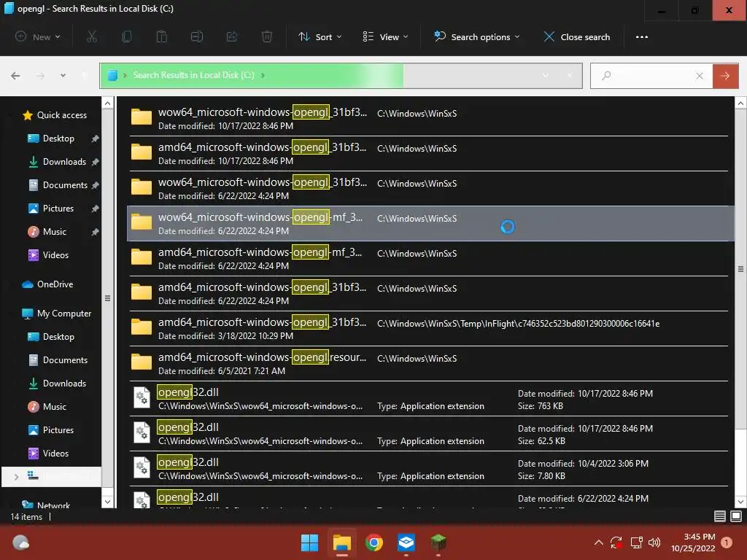
Task: Launch Google Chrome from taskbar
Action: coord(374,542)
